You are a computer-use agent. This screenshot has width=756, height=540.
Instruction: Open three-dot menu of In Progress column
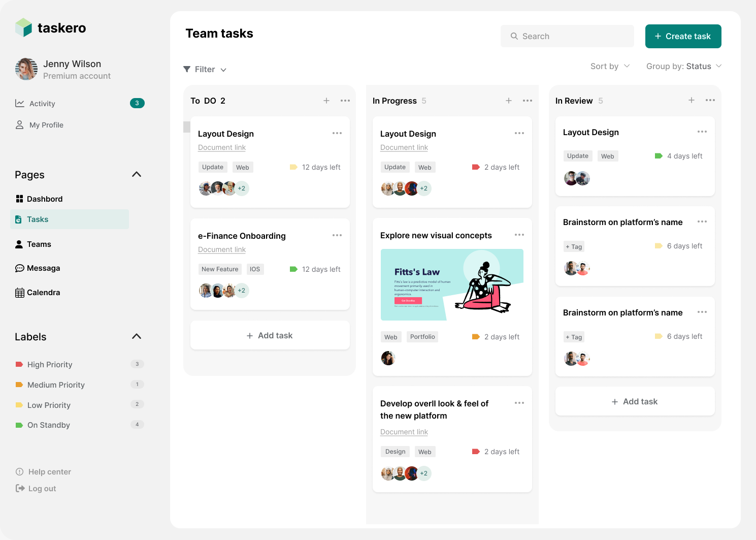(528, 101)
